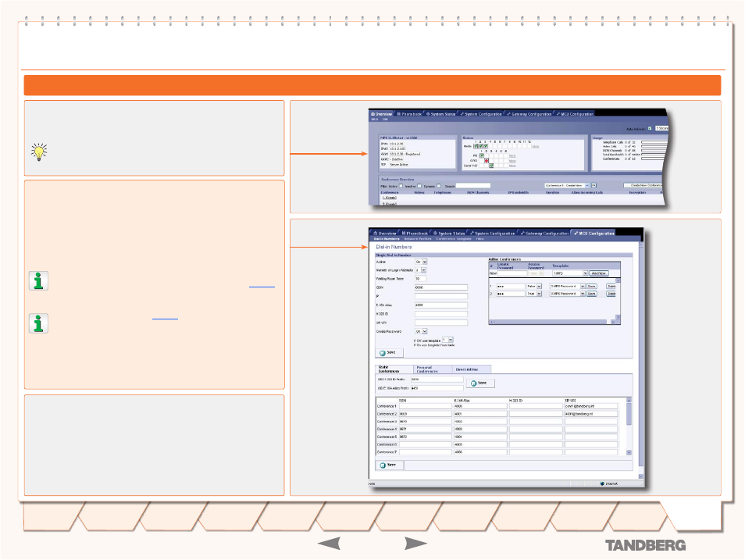Click Media slot 1 green status icon

(476, 146)
